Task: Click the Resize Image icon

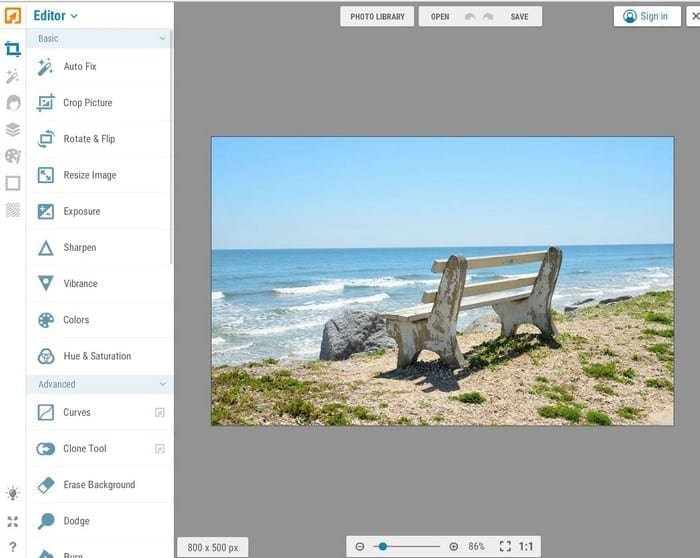Action: click(x=46, y=175)
